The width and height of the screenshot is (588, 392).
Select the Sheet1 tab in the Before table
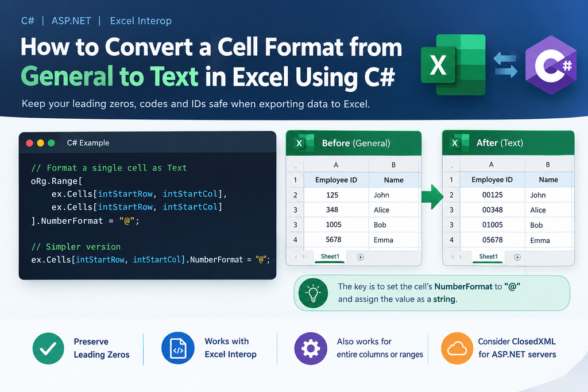(x=330, y=257)
